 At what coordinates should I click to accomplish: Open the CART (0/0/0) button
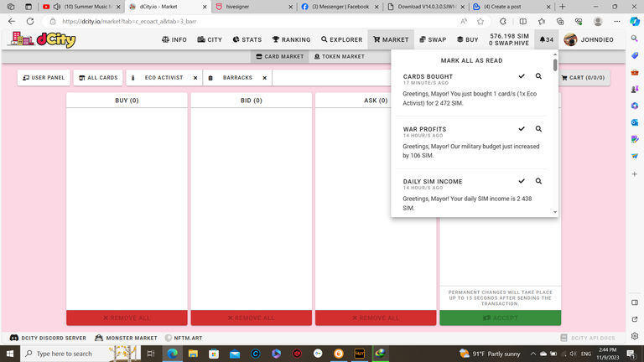(x=583, y=78)
